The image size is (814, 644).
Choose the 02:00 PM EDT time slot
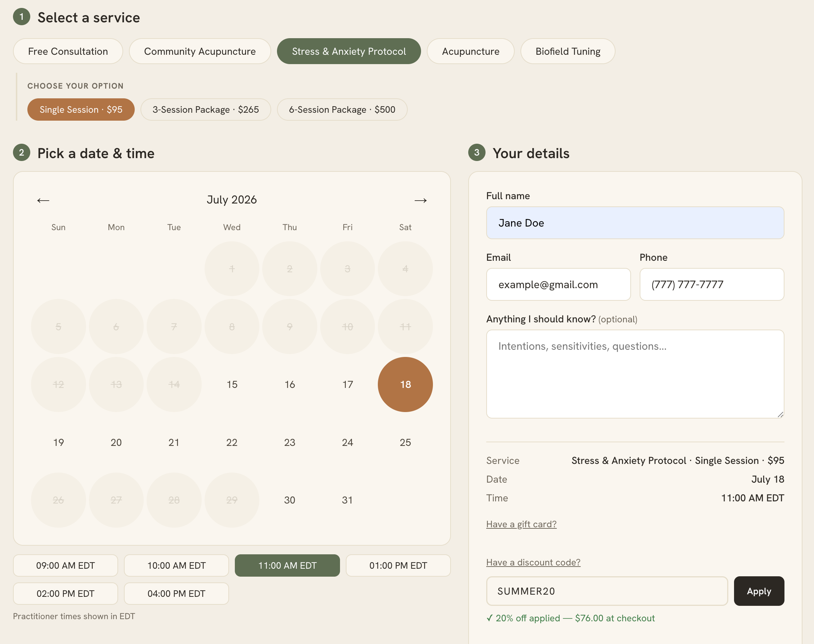(x=66, y=594)
